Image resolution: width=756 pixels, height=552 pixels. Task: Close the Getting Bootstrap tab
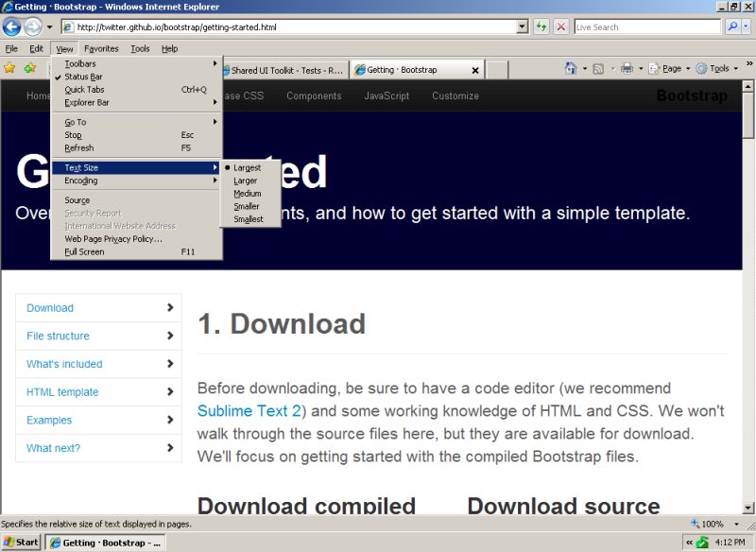point(475,70)
